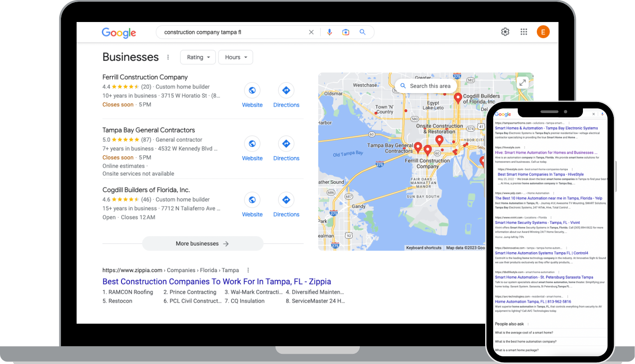Get directions to Cogdill Builders of Florida
Screen dimensions: 635x364
286,200
